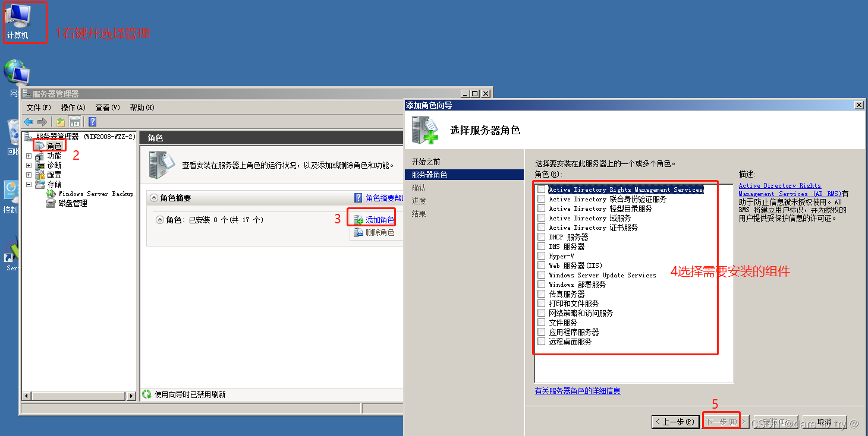Check Active Directory 域服务
The width and height of the screenshot is (868, 436).
coord(541,218)
